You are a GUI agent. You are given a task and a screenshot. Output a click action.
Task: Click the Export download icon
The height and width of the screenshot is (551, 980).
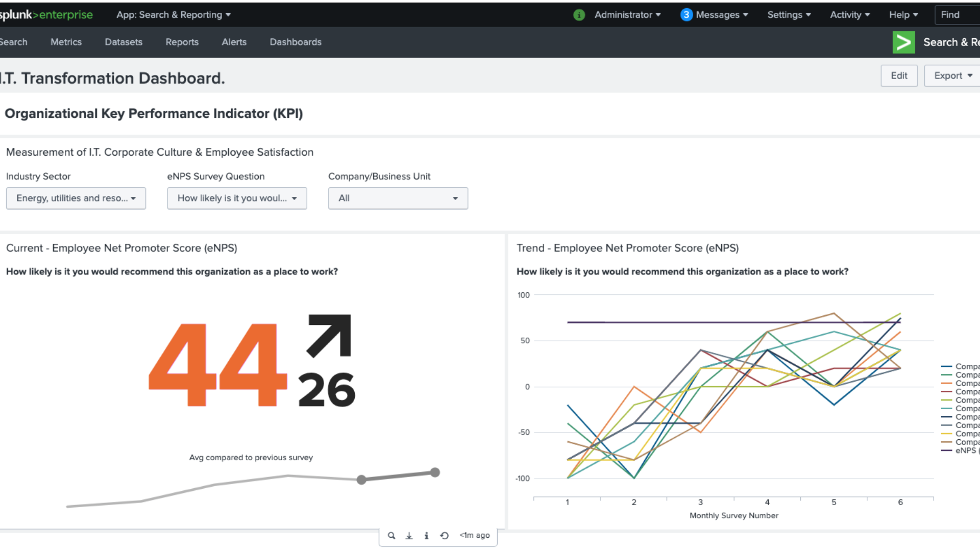pyautogui.click(x=409, y=536)
